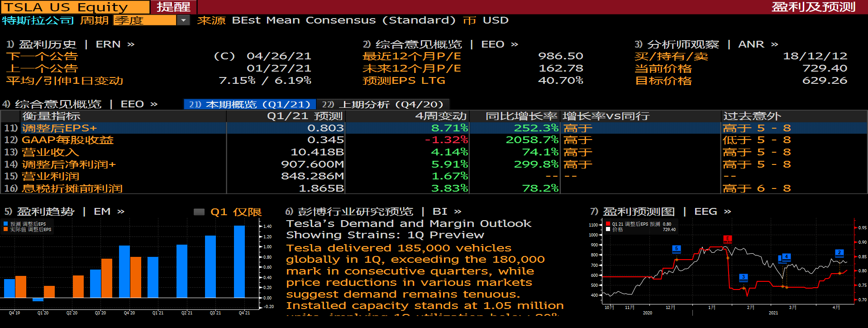
Task: Open 4) 综合意见概览 EEO section link
Action: (x=80, y=104)
